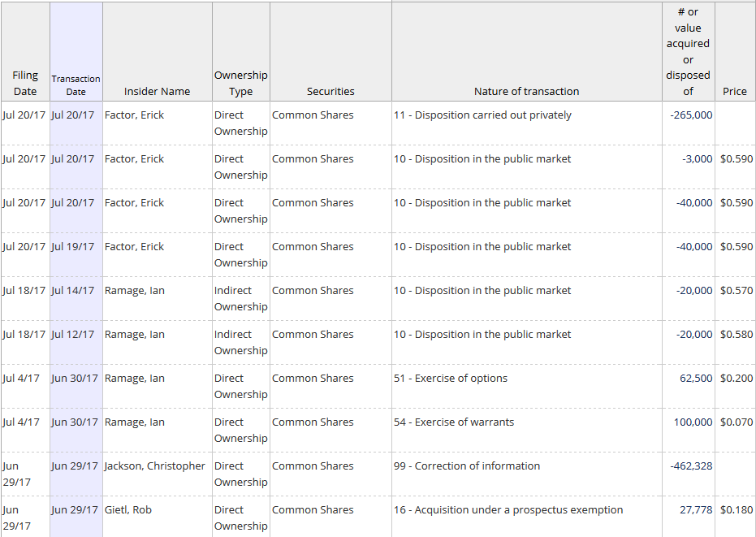The width and height of the screenshot is (756, 537).
Task: Click the Insider Name column header
Action: [157, 91]
